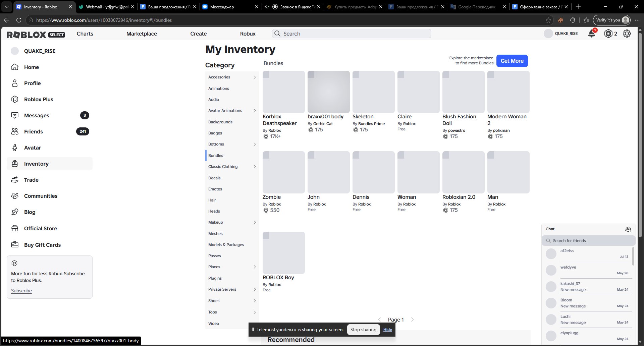
Task: Open Roblox Plus via its sidebar icon
Action: coord(15,99)
